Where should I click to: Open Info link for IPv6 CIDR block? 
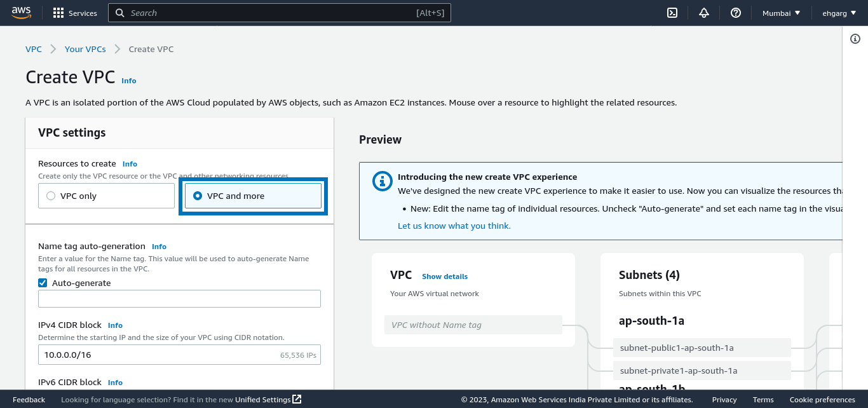pyautogui.click(x=115, y=383)
